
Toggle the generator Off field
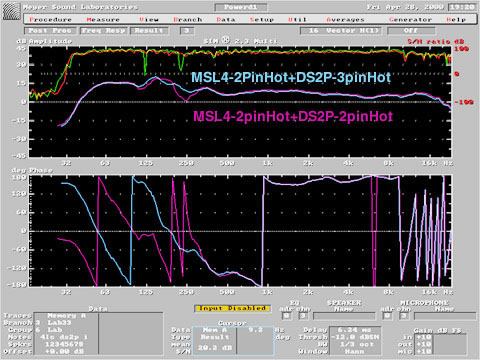411,31
